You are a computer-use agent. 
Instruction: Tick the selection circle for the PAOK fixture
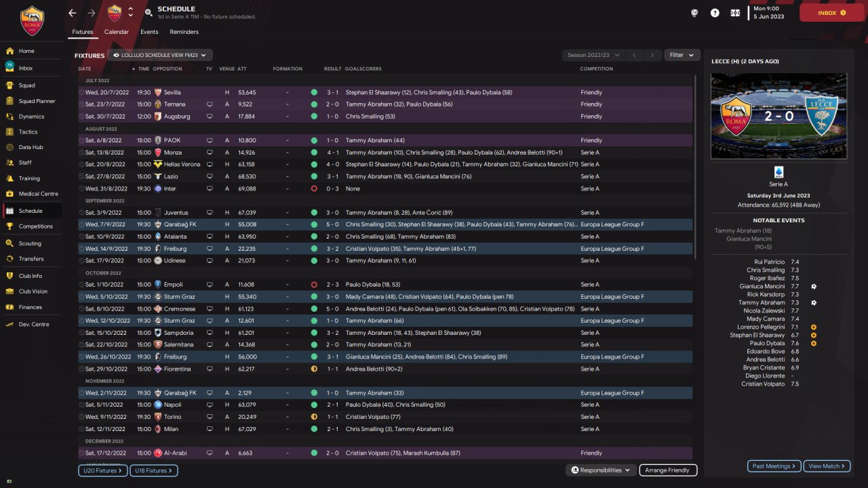tap(81, 140)
